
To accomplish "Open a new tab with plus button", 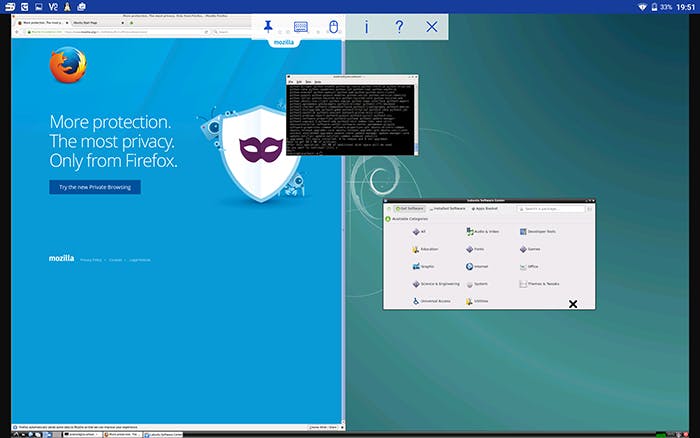I will click(131, 22).
